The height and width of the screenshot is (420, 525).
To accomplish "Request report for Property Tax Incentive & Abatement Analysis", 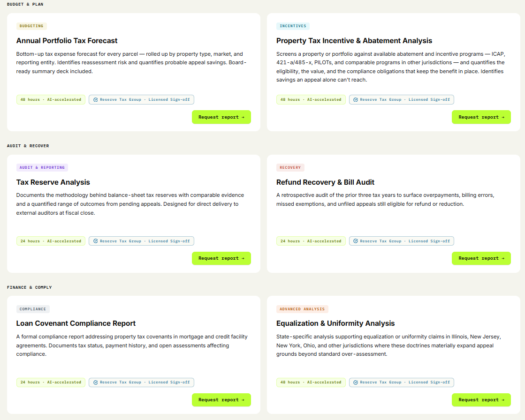I will [481, 117].
